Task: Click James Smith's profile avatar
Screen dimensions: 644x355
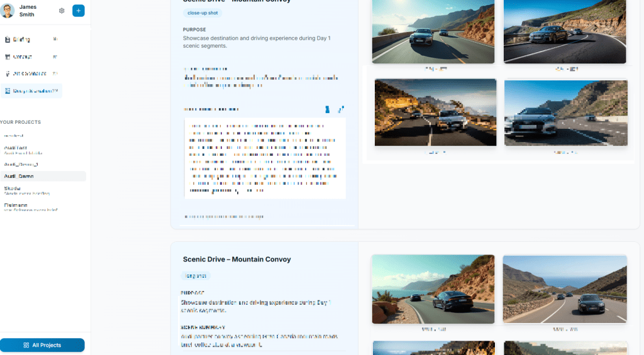Action: pos(8,11)
